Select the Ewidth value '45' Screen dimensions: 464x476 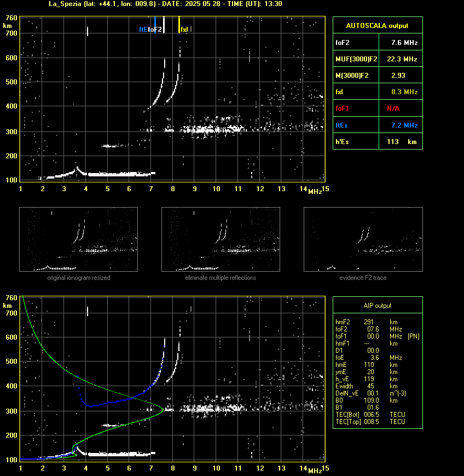(370, 386)
